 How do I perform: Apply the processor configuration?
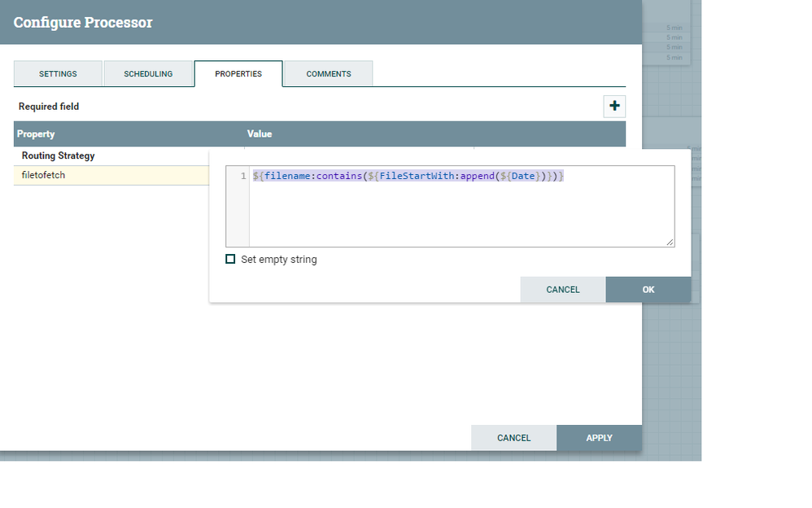(599, 437)
